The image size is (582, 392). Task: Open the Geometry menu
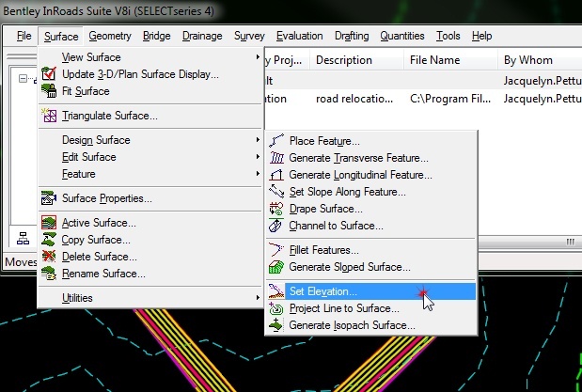(x=110, y=36)
